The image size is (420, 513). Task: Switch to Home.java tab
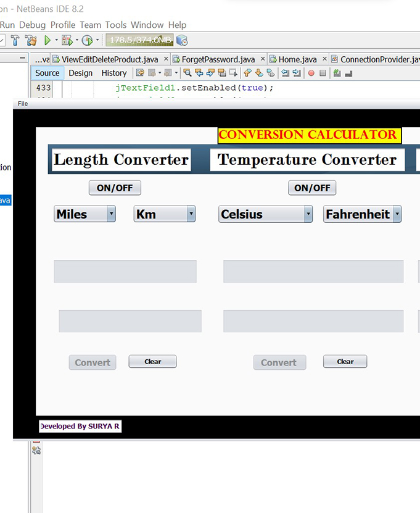tap(297, 59)
